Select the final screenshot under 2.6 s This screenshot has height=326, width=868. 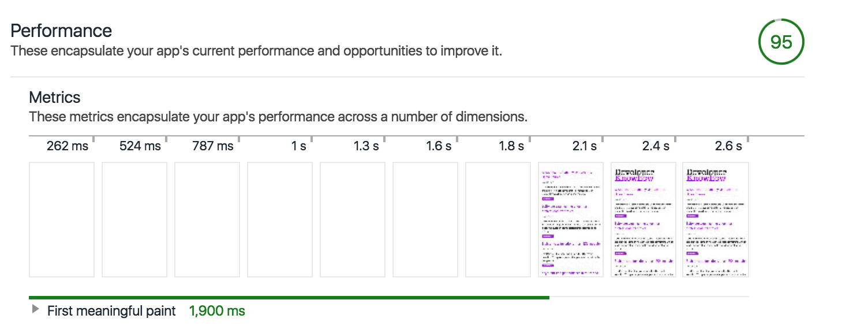click(716, 220)
